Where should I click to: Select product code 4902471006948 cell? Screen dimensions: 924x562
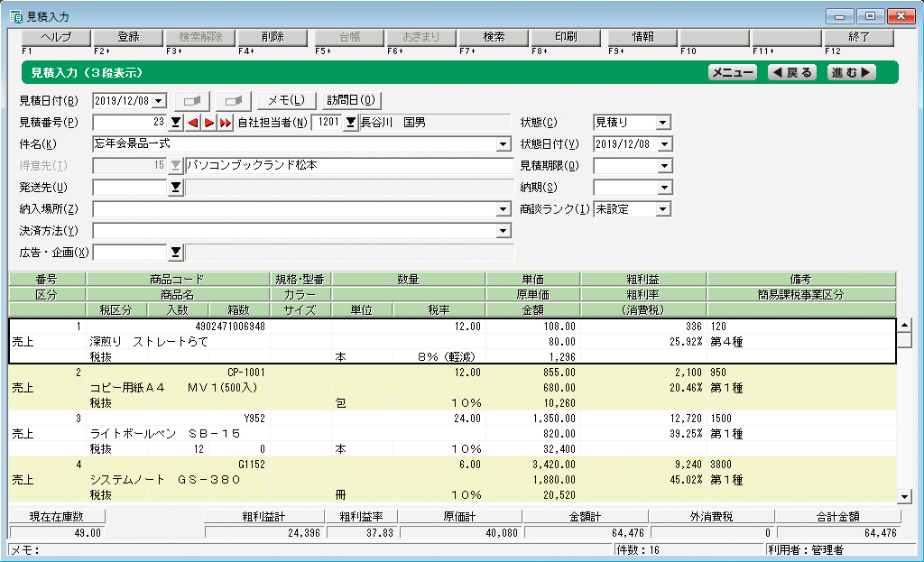point(179,327)
